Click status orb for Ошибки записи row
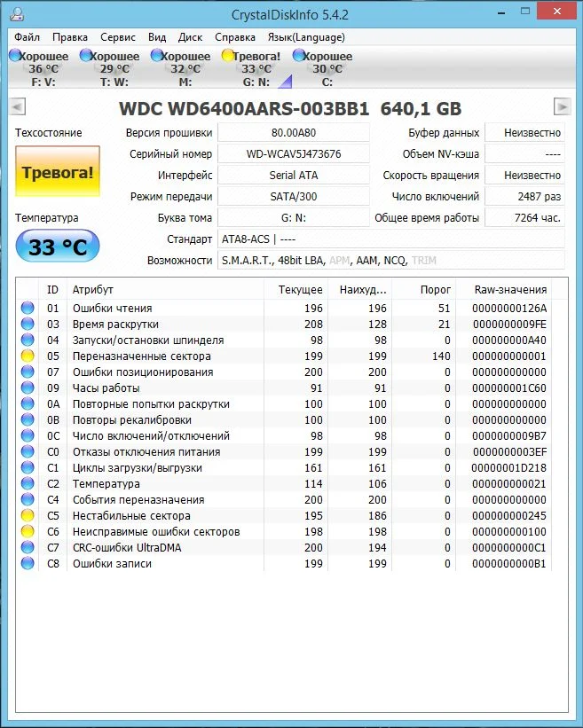The height and width of the screenshot is (728, 583). click(28, 563)
